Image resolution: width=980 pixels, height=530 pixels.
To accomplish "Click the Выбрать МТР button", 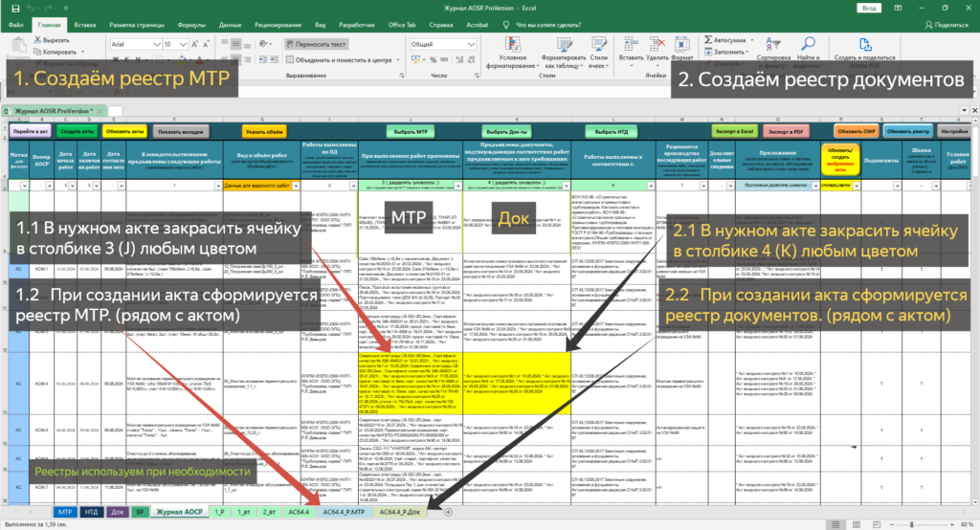I will [x=411, y=132].
